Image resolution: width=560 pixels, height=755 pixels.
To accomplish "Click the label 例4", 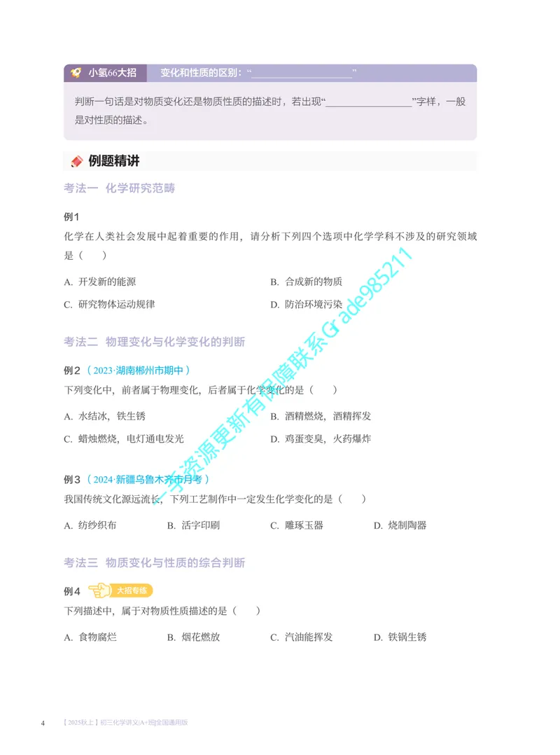I will pos(72,591).
